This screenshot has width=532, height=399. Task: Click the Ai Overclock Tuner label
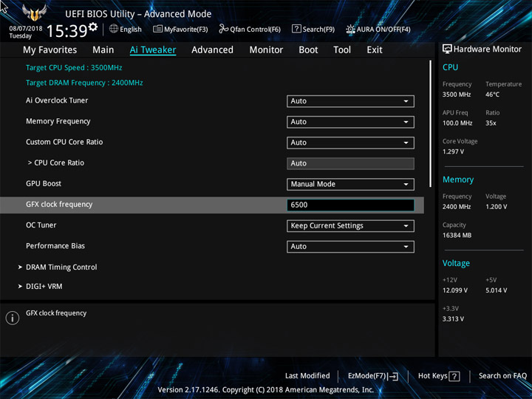pyautogui.click(x=57, y=100)
